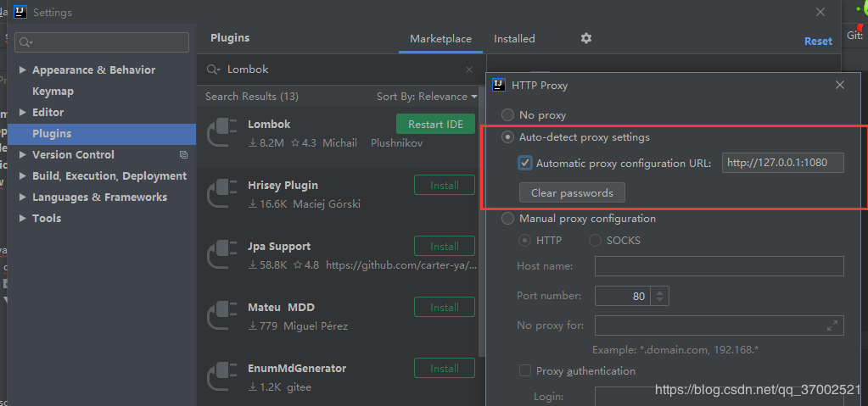This screenshot has width=868, height=406.
Task: Click the plugin search field with Lombok
Action: (x=344, y=70)
